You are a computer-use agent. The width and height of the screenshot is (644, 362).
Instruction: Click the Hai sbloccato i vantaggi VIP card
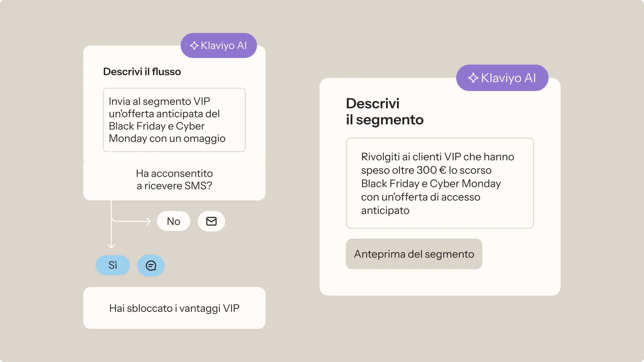[174, 308]
